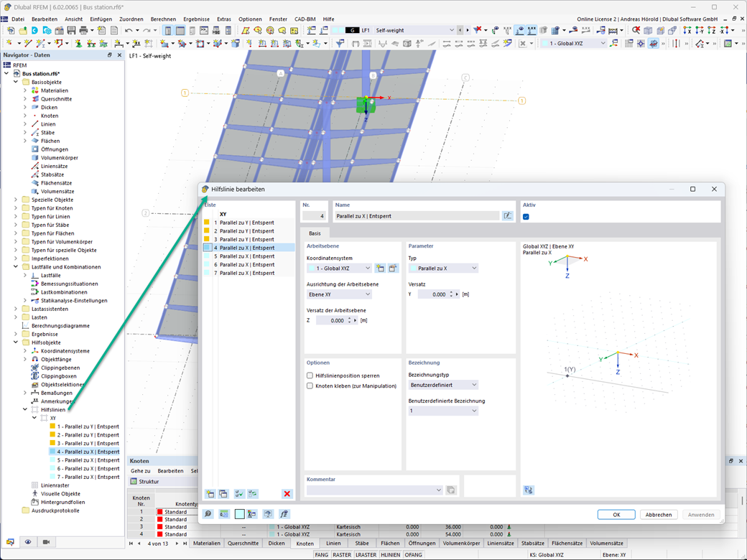Click the Abbrechen button
This screenshot has height=560, width=747.
[x=659, y=515]
